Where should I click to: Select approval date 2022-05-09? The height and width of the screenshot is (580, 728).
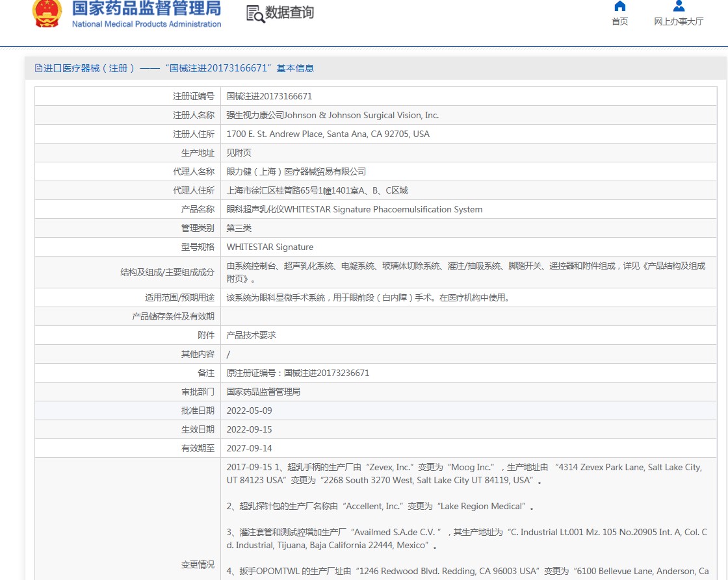tap(250, 411)
